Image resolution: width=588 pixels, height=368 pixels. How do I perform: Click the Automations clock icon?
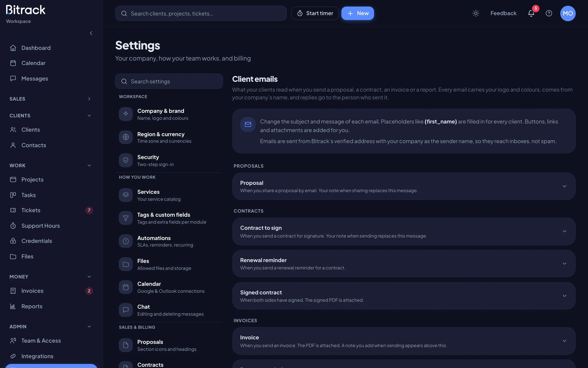pos(126,241)
